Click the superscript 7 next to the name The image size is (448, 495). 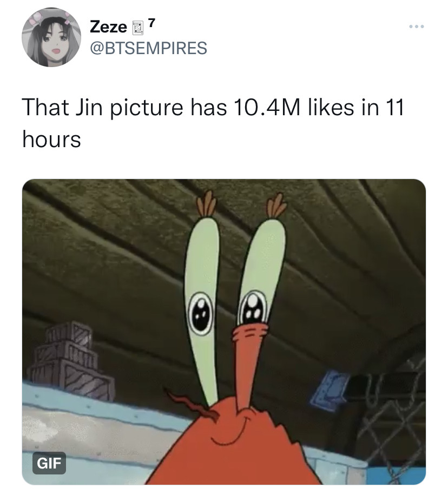(x=151, y=23)
